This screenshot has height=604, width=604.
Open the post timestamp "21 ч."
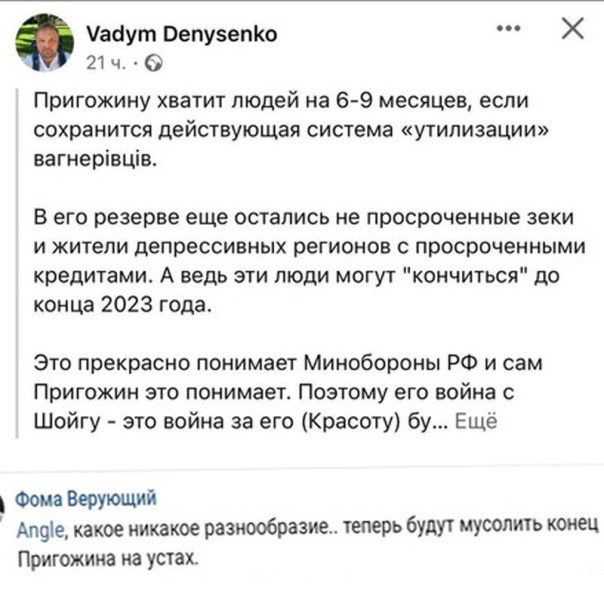pos(107,63)
